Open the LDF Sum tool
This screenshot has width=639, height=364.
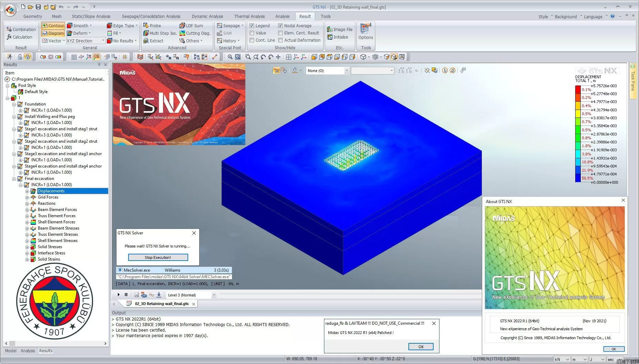pos(182,26)
